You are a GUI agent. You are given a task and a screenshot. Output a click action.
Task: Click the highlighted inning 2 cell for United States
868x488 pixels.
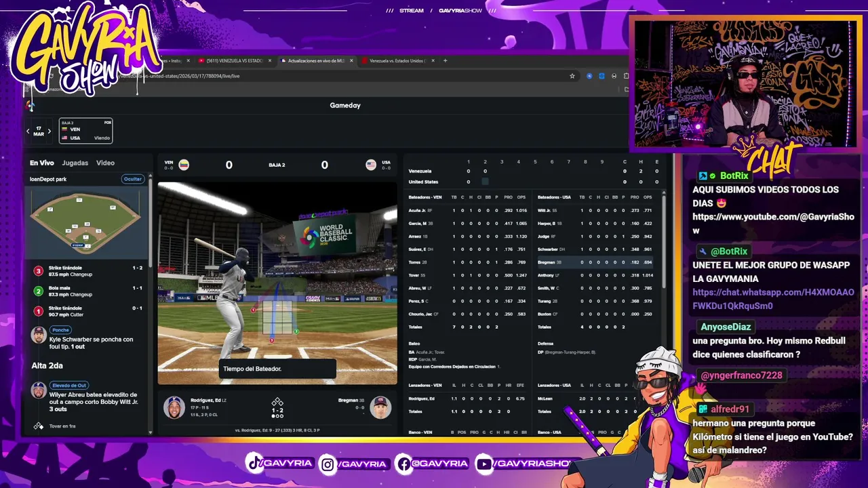(485, 182)
